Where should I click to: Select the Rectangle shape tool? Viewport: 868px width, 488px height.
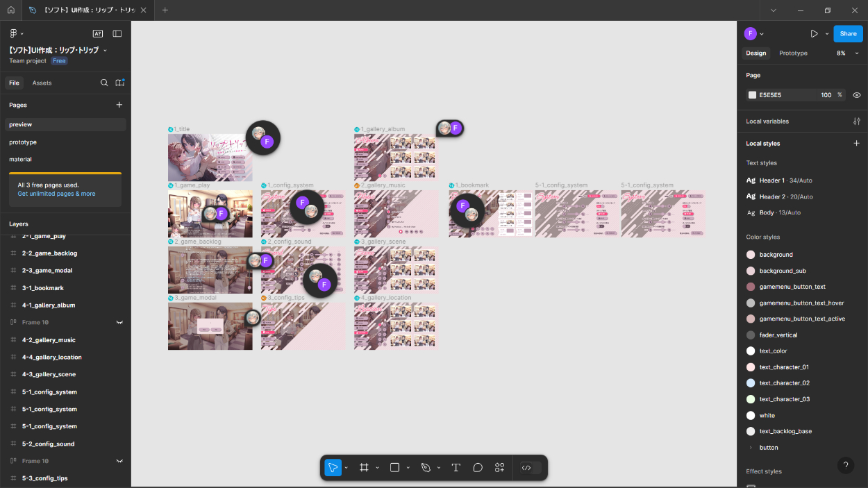coord(395,468)
